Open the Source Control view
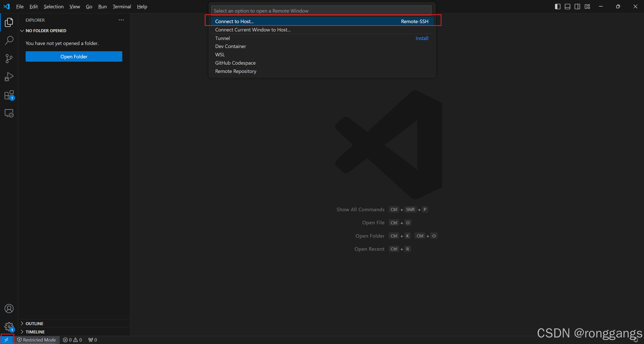 [9, 58]
